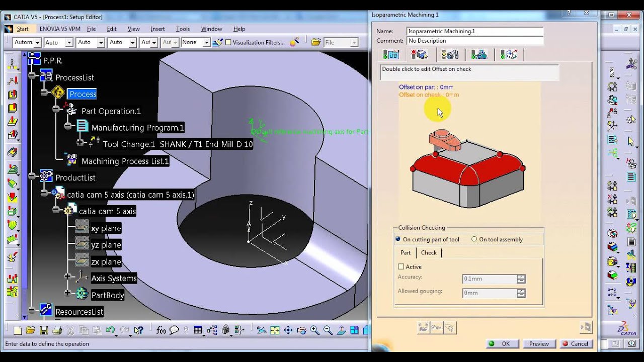Click the New document icon
The height and width of the screenshot is (362, 644).
click(18, 330)
